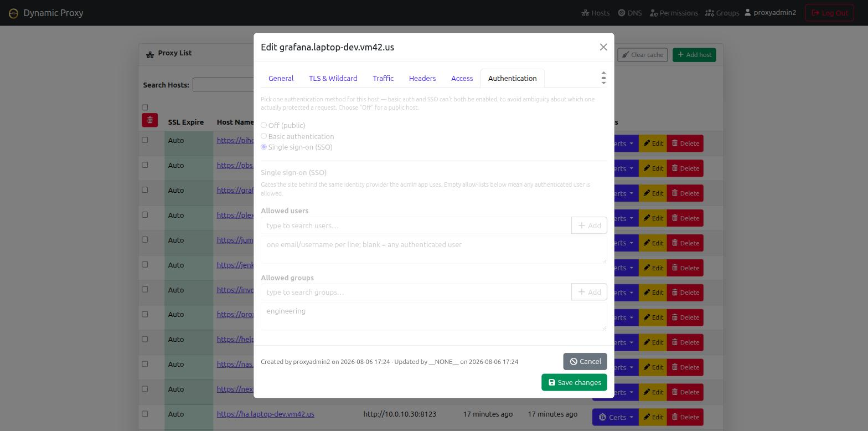This screenshot has width=868, height=431.
Task: Select Basic authentication radio option
Action: click(264, 136)
